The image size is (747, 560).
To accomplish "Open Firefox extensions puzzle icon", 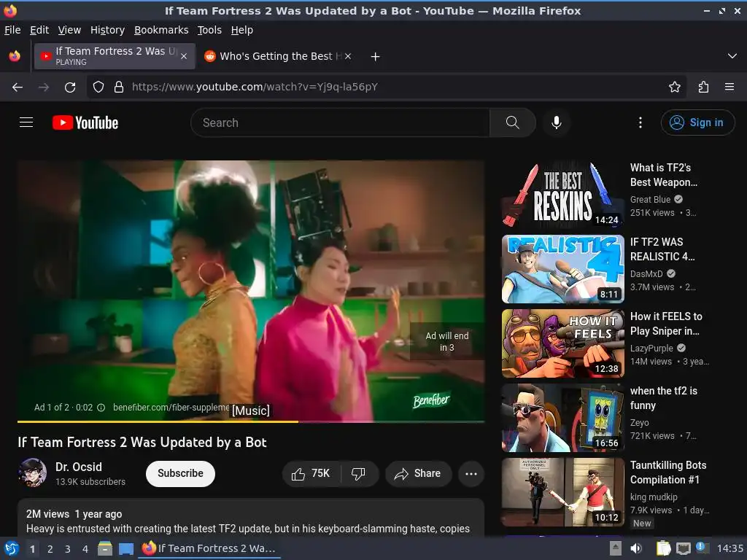I will [x=704, y=87].
